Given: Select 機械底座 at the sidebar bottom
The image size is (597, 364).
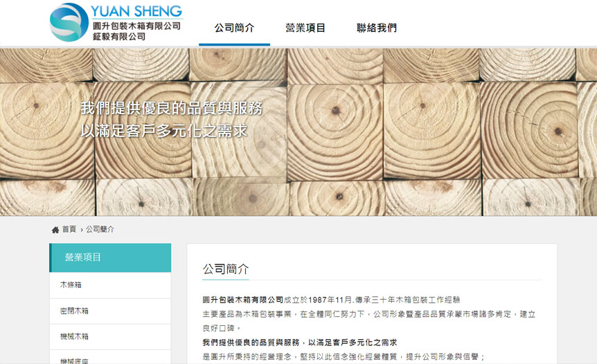Looking at the screenshot, I should point(110,358).
